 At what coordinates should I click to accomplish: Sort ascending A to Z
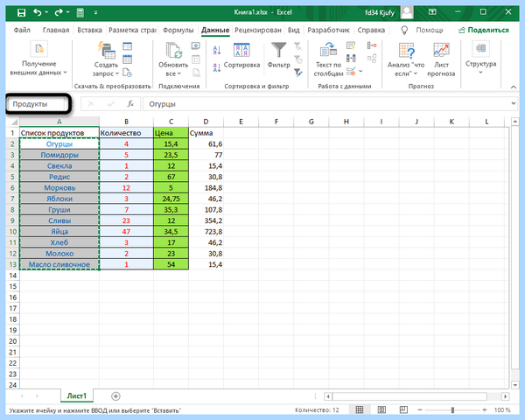(x=217, y=50)
